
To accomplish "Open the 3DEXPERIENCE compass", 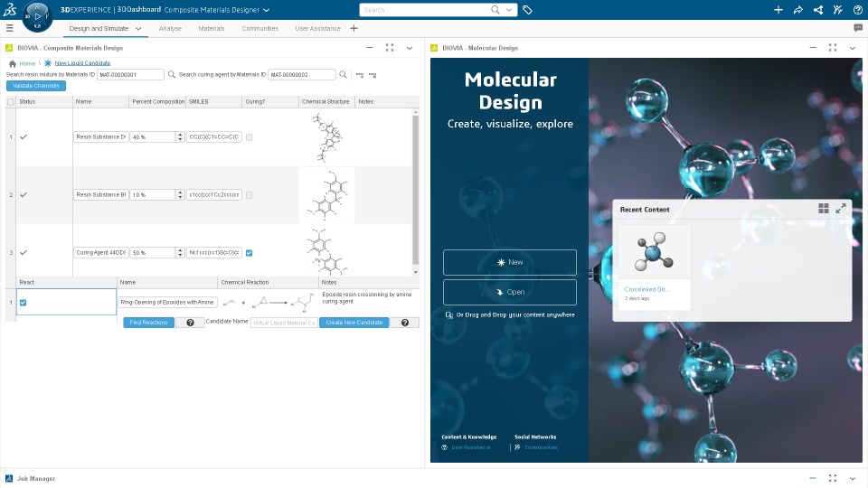I will (37, 16).
